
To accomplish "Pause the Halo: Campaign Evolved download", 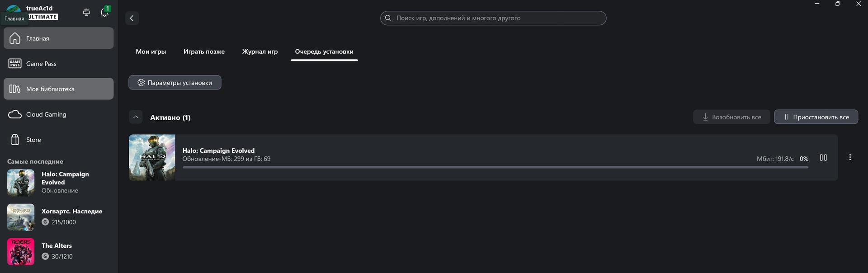I will tap(823, 158).
